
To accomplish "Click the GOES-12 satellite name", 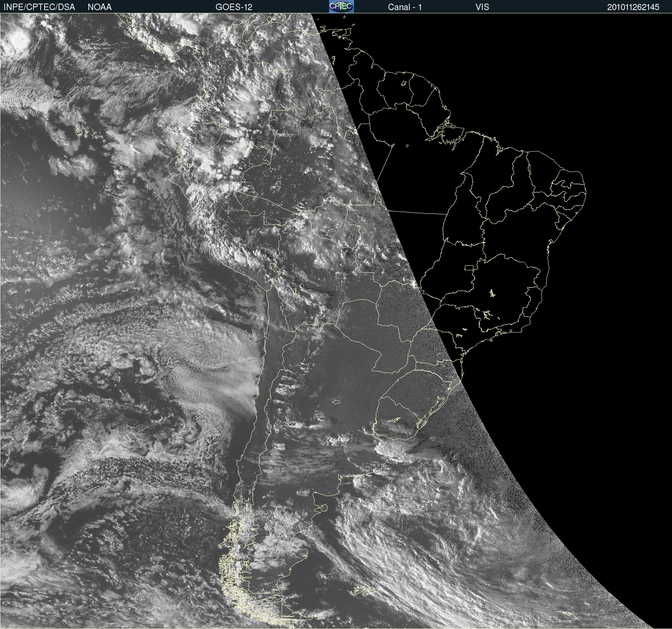I will 234,7.
